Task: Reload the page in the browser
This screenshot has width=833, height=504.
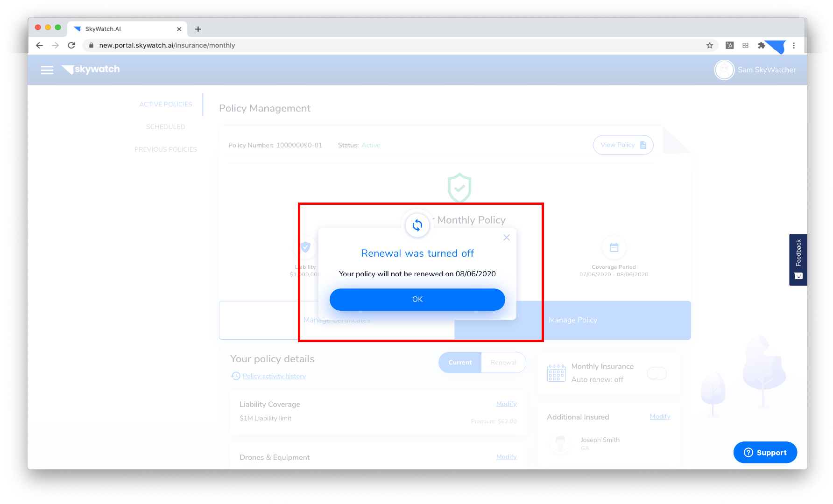Action: pos(71,45)
